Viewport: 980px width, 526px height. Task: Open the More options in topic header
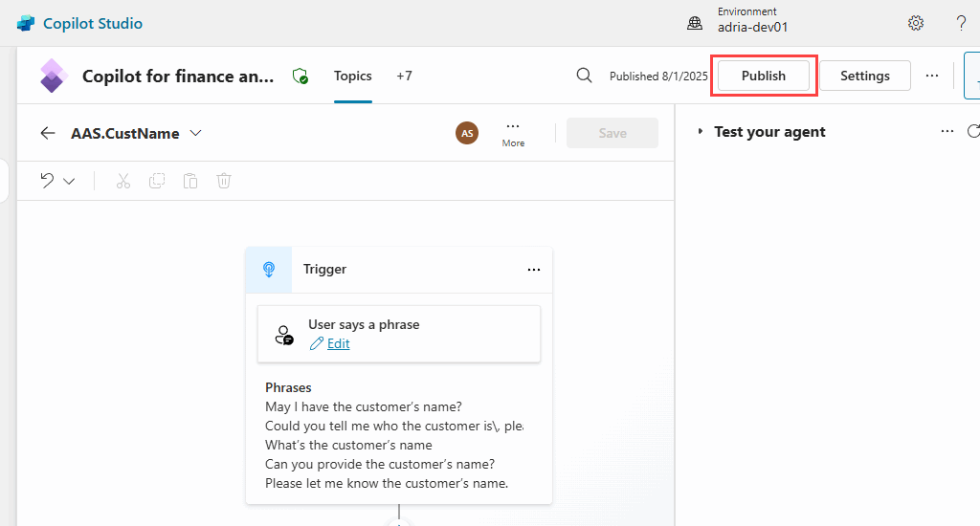(513, 133)
